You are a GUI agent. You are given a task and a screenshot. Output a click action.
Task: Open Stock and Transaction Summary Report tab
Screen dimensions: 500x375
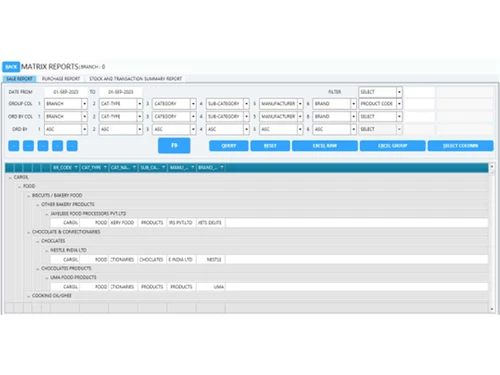point(136,79)
